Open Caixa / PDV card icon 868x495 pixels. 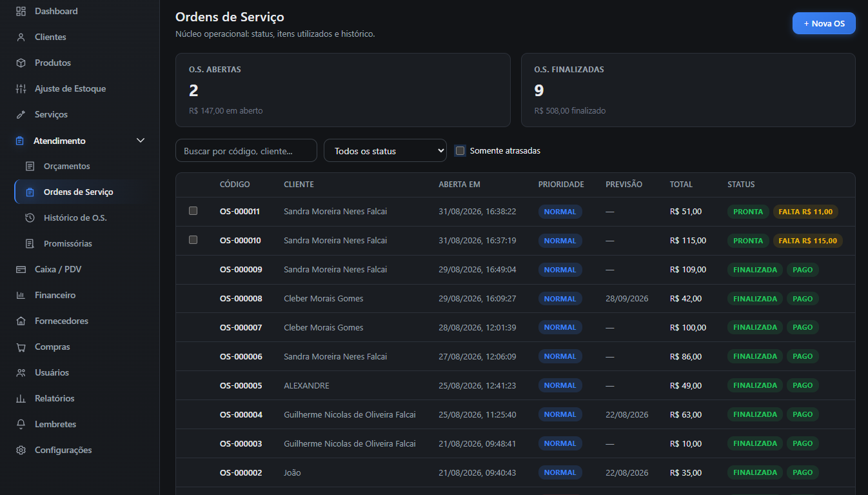(21, 269)
